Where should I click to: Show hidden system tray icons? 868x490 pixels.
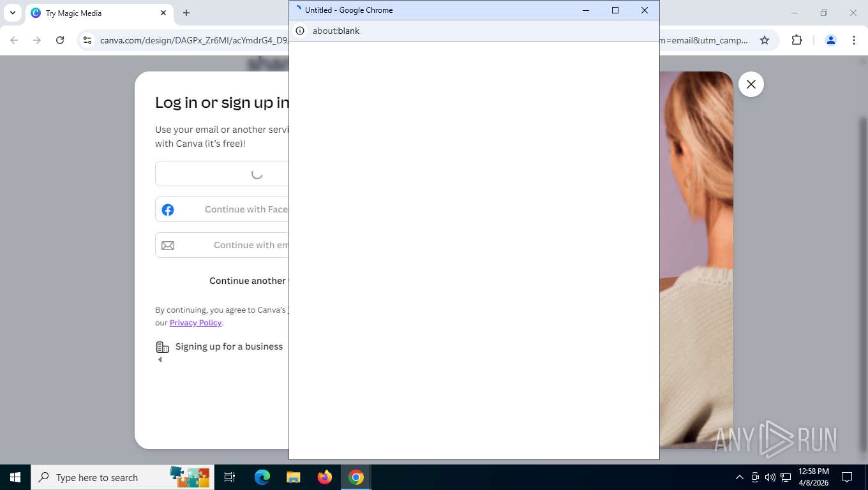click(x=740, y=477)
